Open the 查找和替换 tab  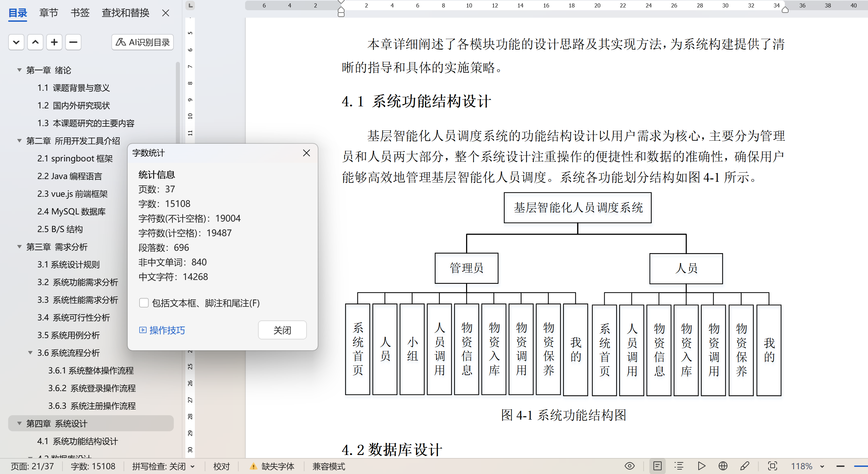coord(125,13)
